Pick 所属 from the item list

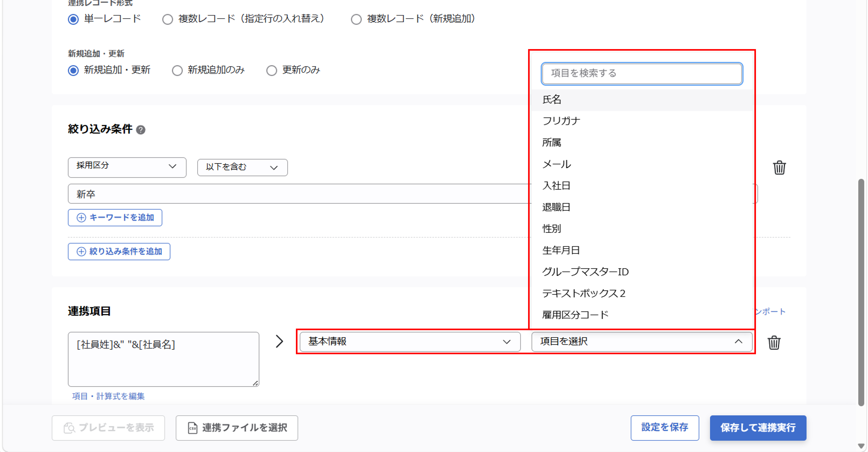(642, 143)
